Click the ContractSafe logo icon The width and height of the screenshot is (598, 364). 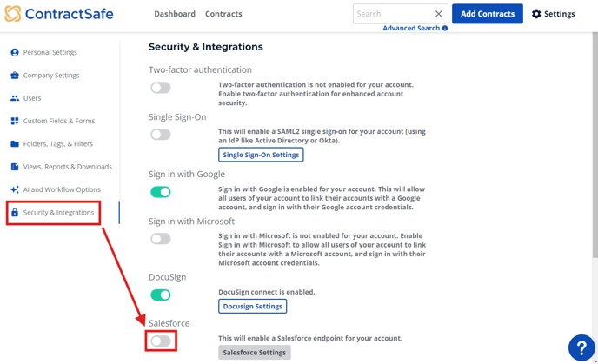point(12,14)
